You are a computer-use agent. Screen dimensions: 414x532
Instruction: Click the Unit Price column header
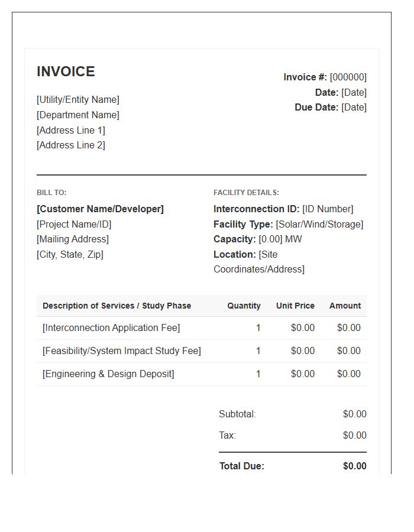click(295, 306)
